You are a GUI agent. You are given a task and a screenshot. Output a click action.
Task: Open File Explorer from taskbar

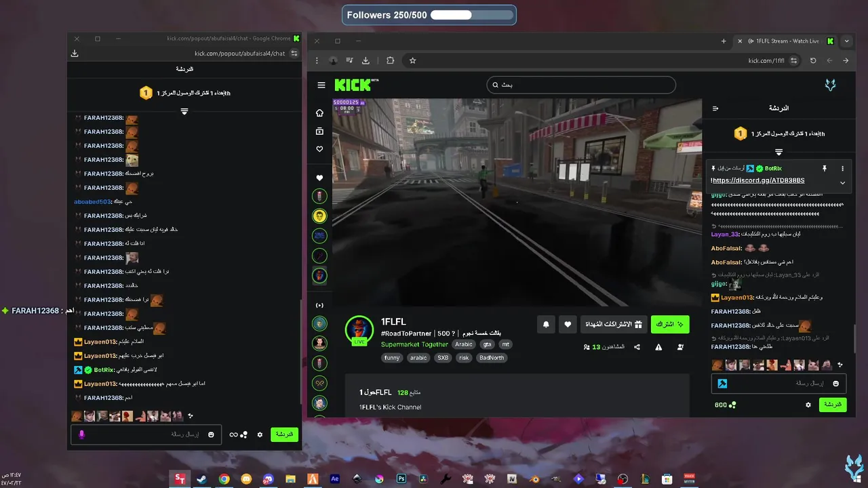[290, 479]
